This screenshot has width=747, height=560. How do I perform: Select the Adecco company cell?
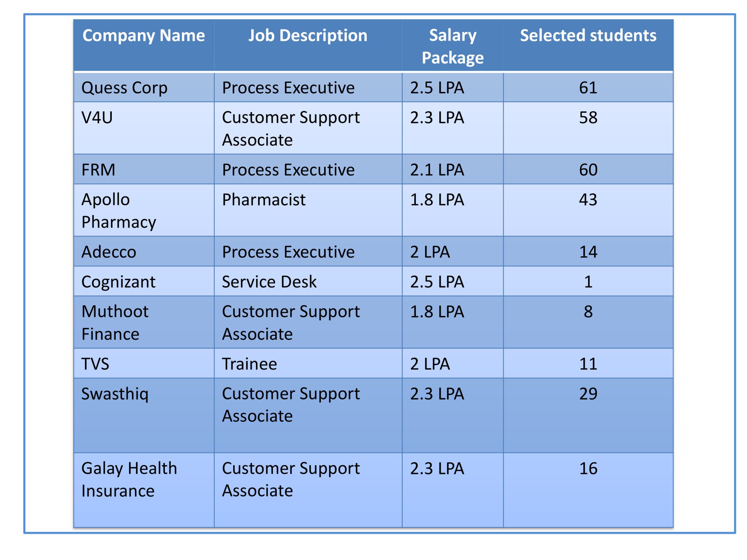[109, 252]
